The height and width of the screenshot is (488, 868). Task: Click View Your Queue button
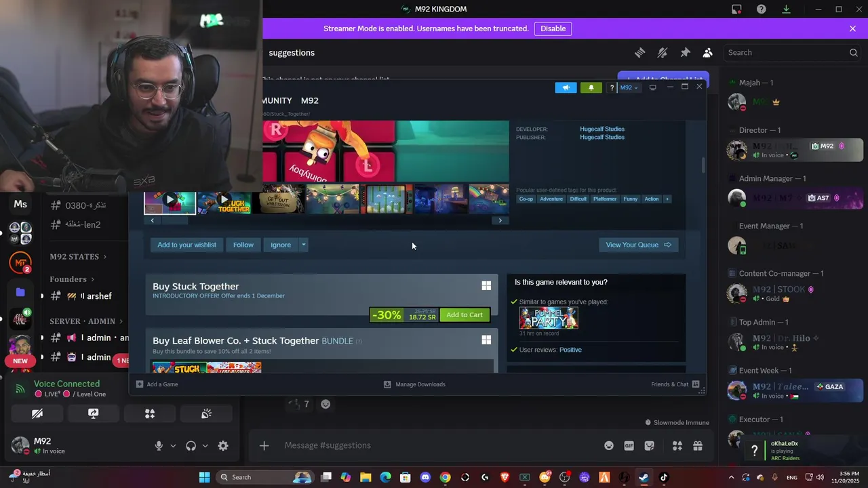pos(638,245)
